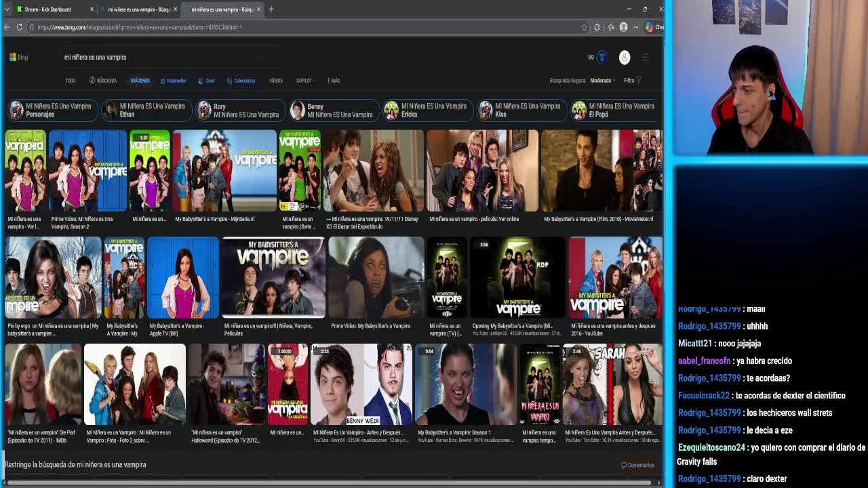
Task: Select the Ethan suggestion chip
Action: pos(146,110)
